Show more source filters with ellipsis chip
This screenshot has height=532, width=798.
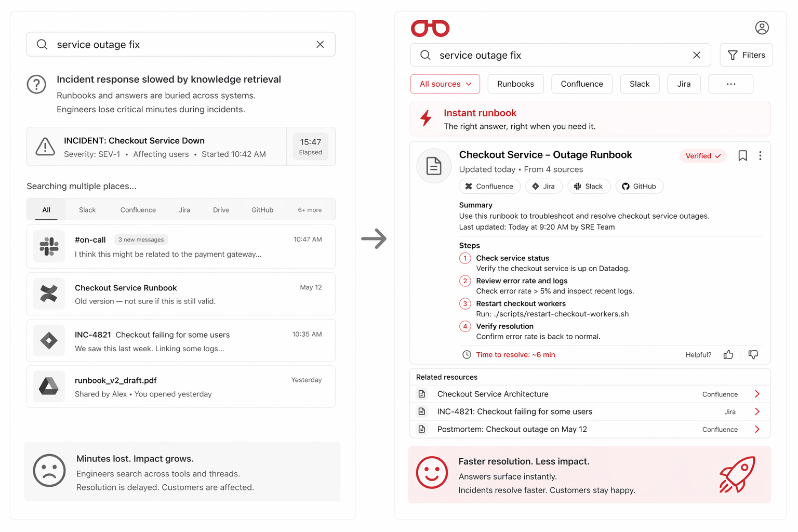pyautogui.click(x=731, y=84)
